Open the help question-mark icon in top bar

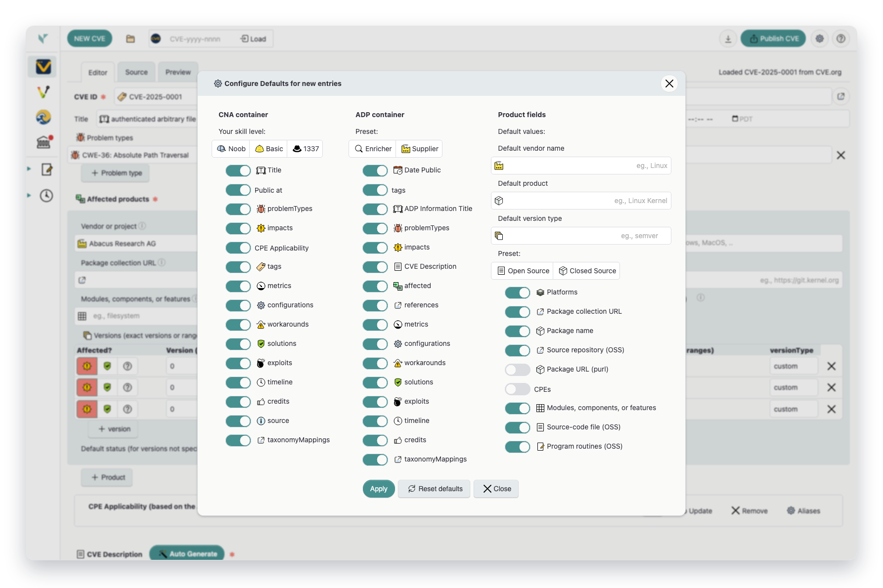[x=841, y=38]
